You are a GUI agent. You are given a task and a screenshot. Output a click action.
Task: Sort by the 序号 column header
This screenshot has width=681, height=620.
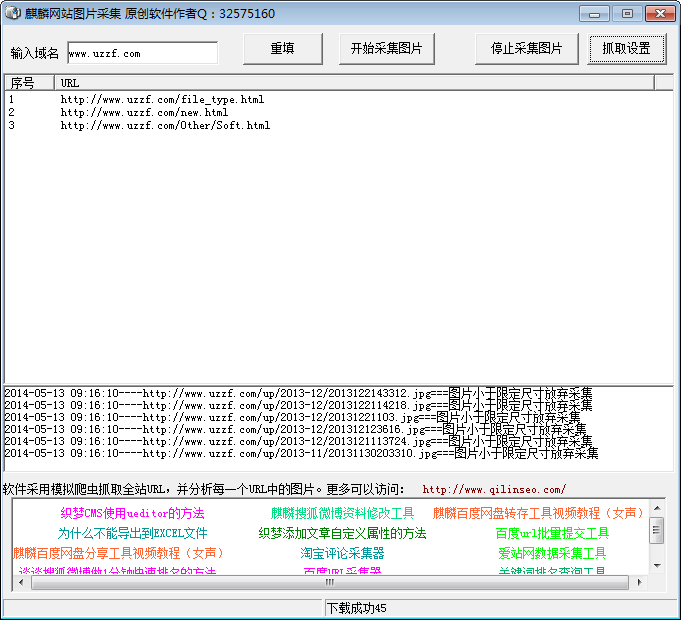[x=29, y=82]
